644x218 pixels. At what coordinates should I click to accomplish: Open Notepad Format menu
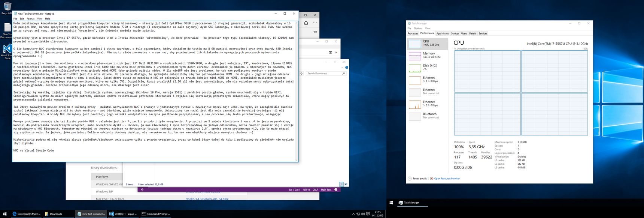[x=31, y=18]
